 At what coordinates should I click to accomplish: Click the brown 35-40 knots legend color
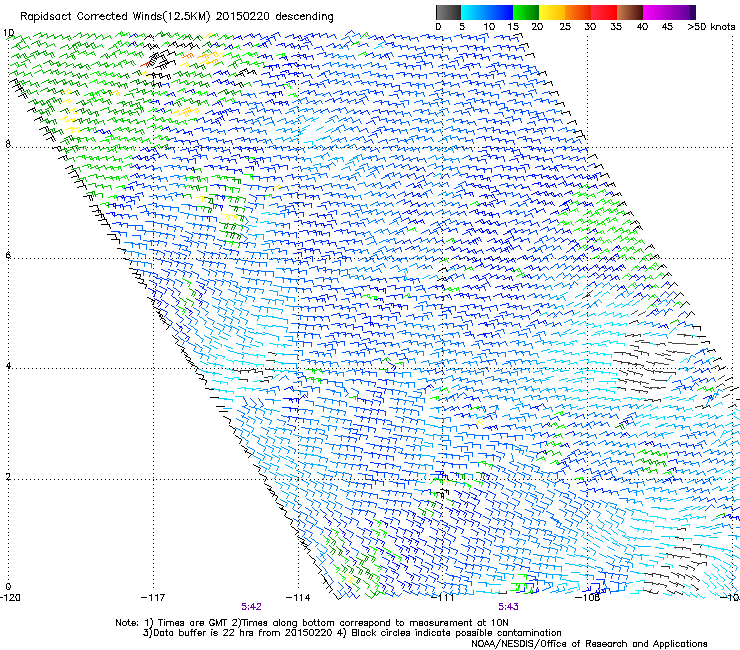[630, 12]
